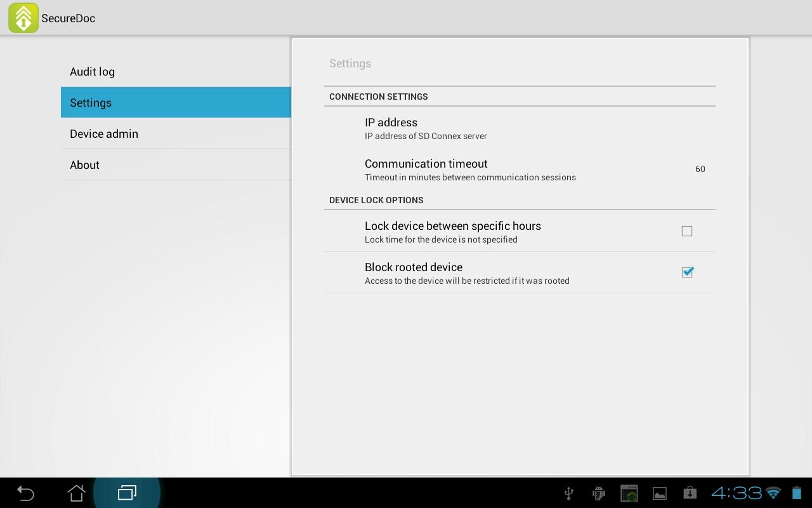The image size is (812, 508).
Task: Tap the Wi-Fi signal status icon
Action: tap(773, 493)
